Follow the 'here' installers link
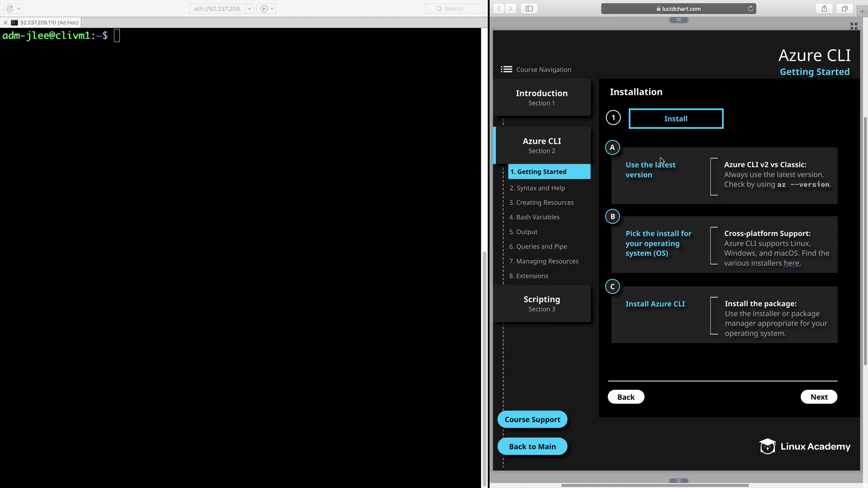The height and width of the screenshot is (488, 868). coord(791,263)
